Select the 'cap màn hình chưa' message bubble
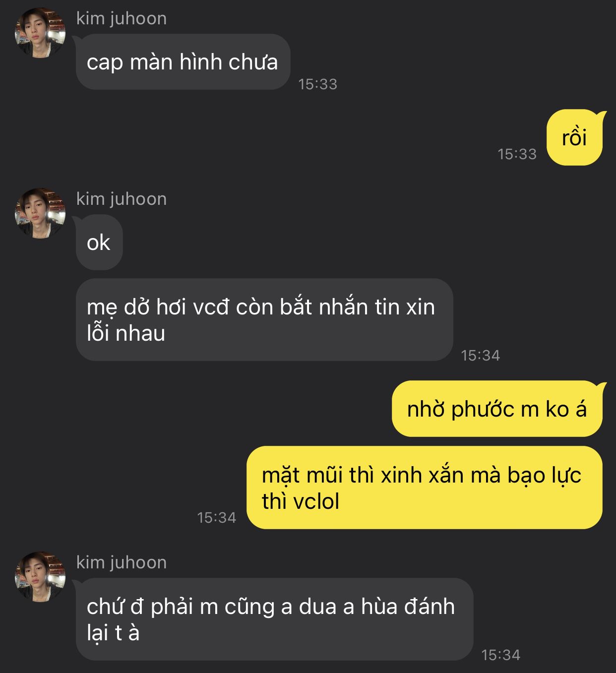 183,62
